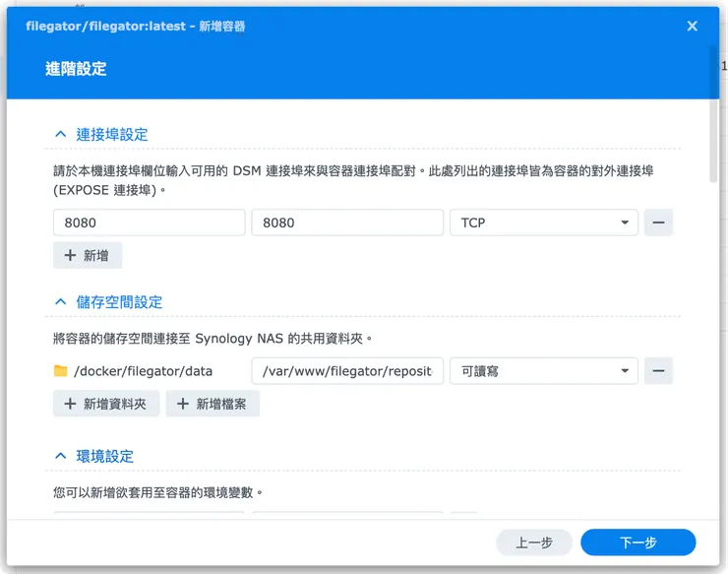Click the container port field showing 8080
728x574 pixels.
[x=347, y=223]
